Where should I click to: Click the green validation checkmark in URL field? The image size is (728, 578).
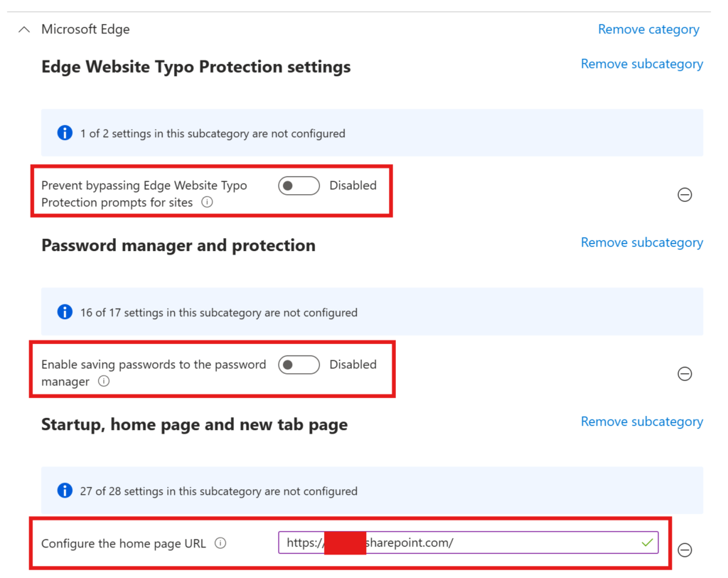(x=646, y=543)
